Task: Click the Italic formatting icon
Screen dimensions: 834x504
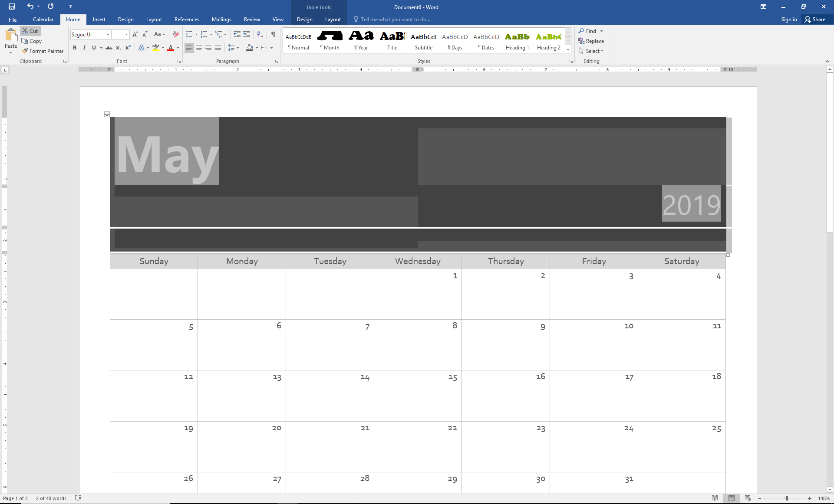Action: (x=83, y=48)
